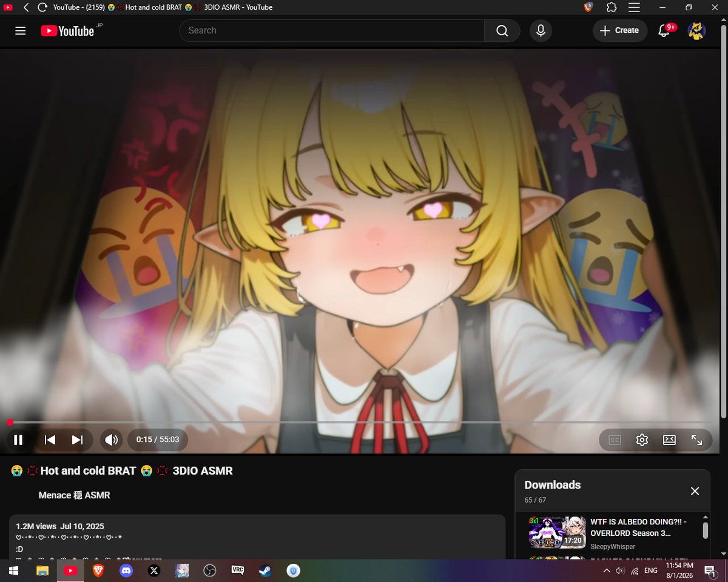Click the browser back arrow

[x=25, y=7]
